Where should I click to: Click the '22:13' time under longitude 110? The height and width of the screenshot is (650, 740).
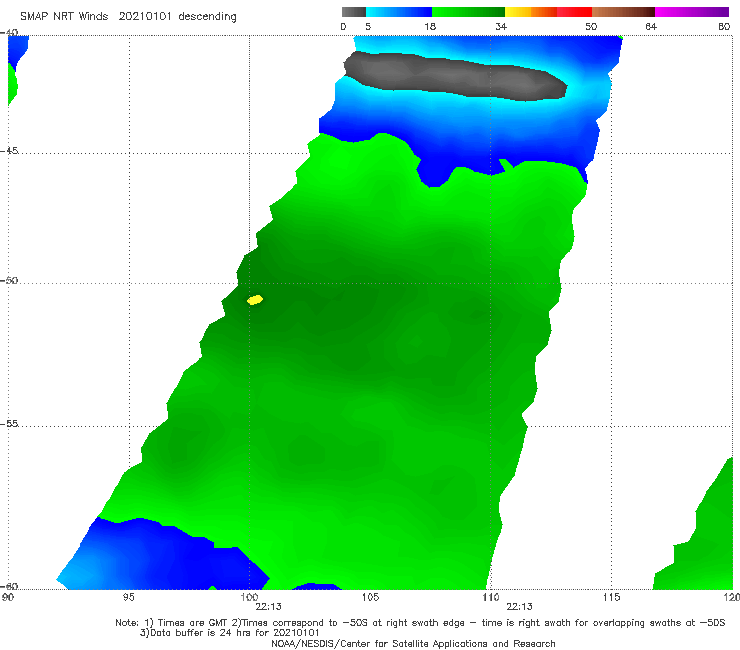(x=519, y=607)
